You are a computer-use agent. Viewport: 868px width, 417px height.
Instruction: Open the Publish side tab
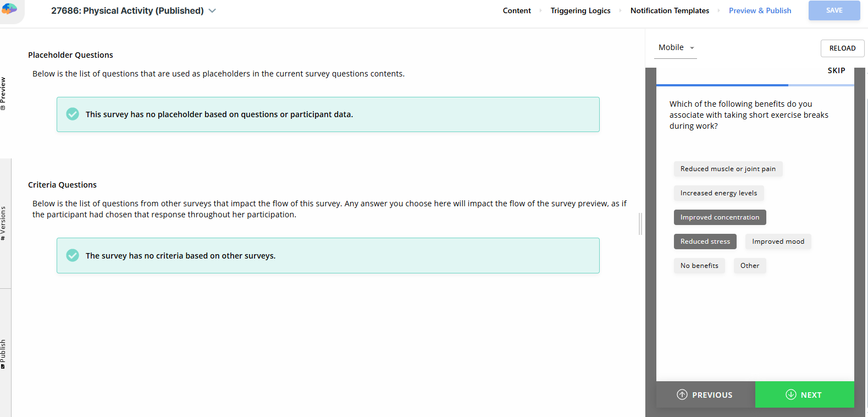click(x=3, y=354)
